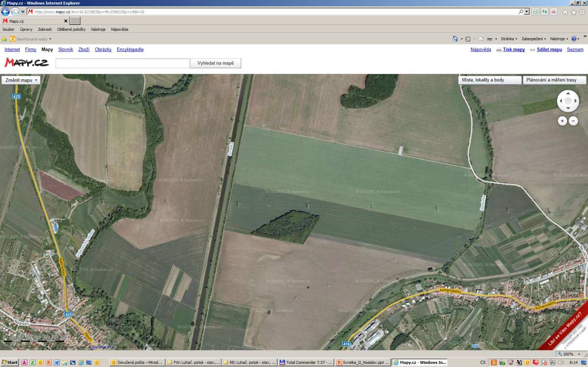
Task: Expand the browser zoom level dropdown arrow
Action: click(x=579, y=354)
